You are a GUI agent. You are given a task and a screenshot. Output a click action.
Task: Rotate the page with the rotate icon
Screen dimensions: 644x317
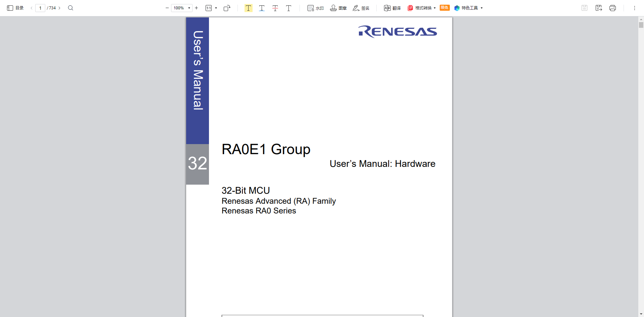(x=227, y=8)
